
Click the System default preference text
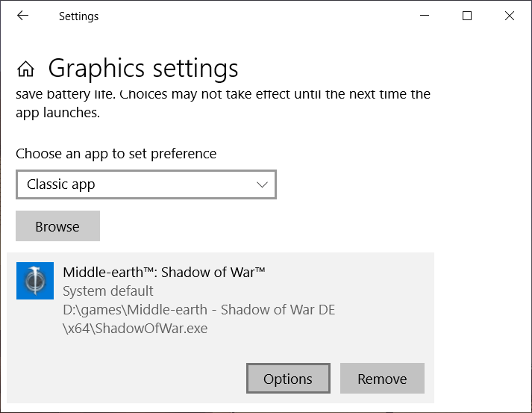(x=108, y=291)
